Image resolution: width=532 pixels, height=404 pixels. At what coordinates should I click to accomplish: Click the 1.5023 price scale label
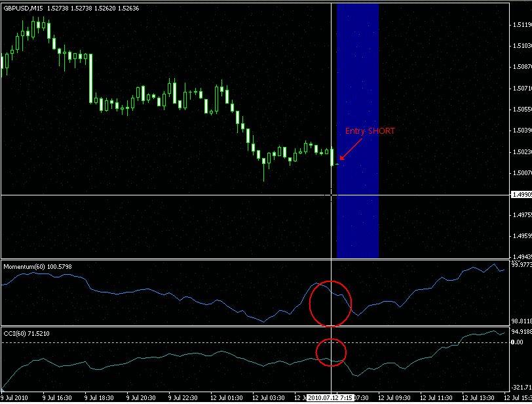pyautogui.click(x=522, y=151)
